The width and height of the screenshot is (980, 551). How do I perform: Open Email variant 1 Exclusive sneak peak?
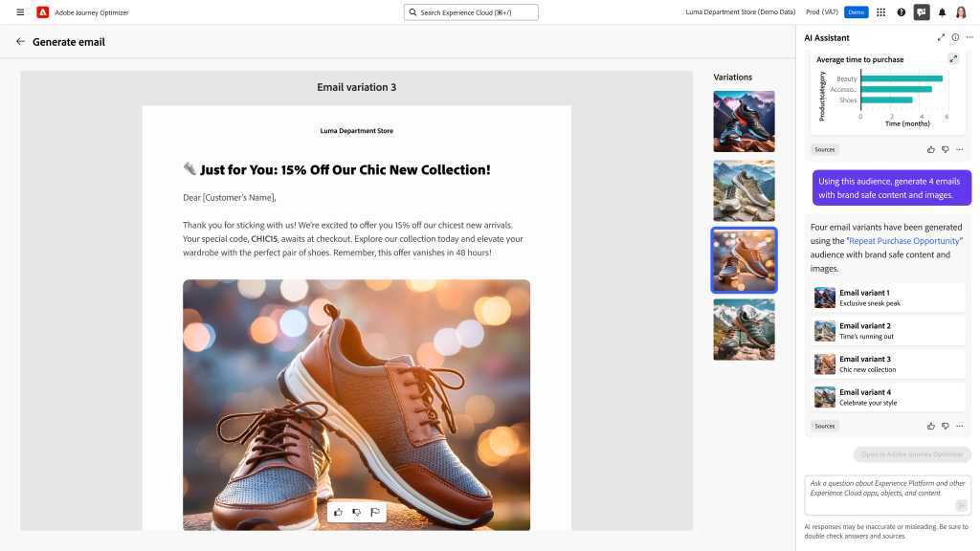pyautogui.click(x=887, y=298)
